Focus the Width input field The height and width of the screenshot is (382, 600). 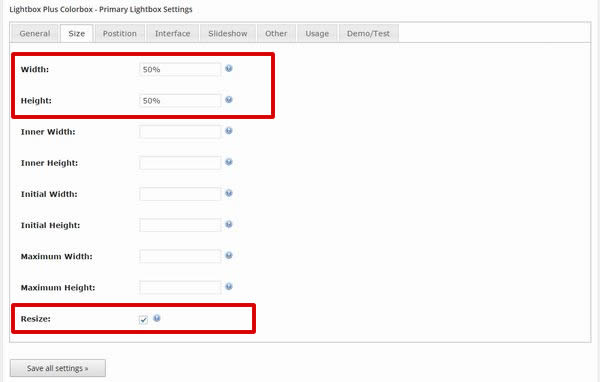pos(180,69)
